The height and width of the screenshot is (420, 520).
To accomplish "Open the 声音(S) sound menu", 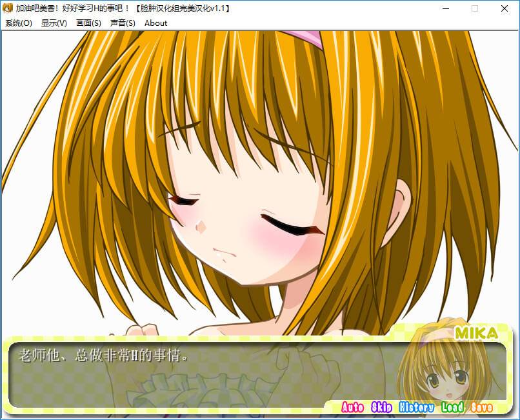I will pyautogui.click(x=123, y=23).
